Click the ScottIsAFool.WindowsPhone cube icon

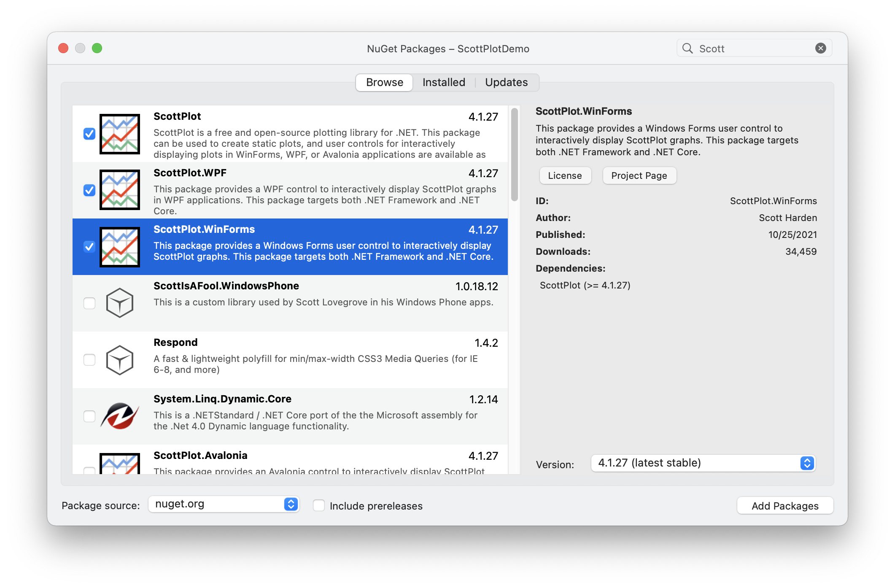coord(120,303)
